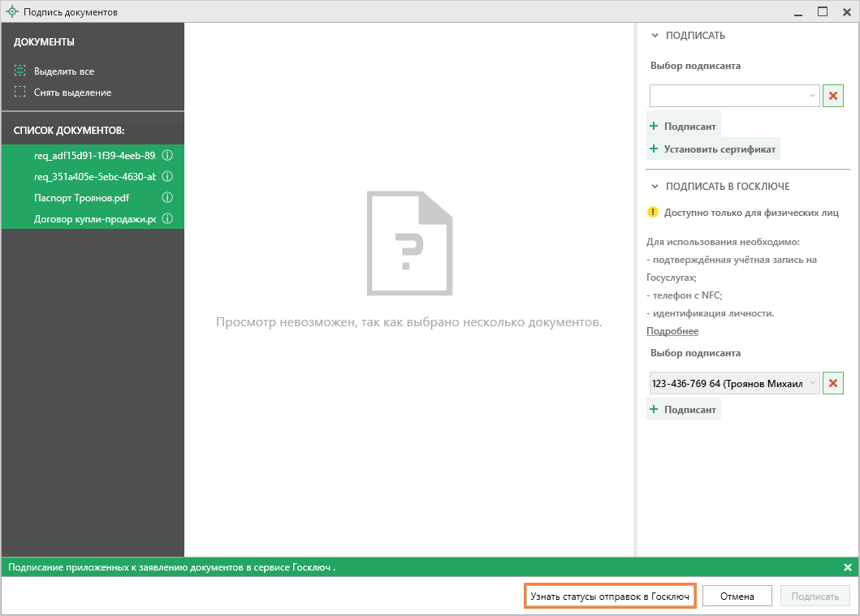The image size is (860, 616).
Task: Add signer in the upper ПОДПИСАТЬ section
Action: coord(684,127)
